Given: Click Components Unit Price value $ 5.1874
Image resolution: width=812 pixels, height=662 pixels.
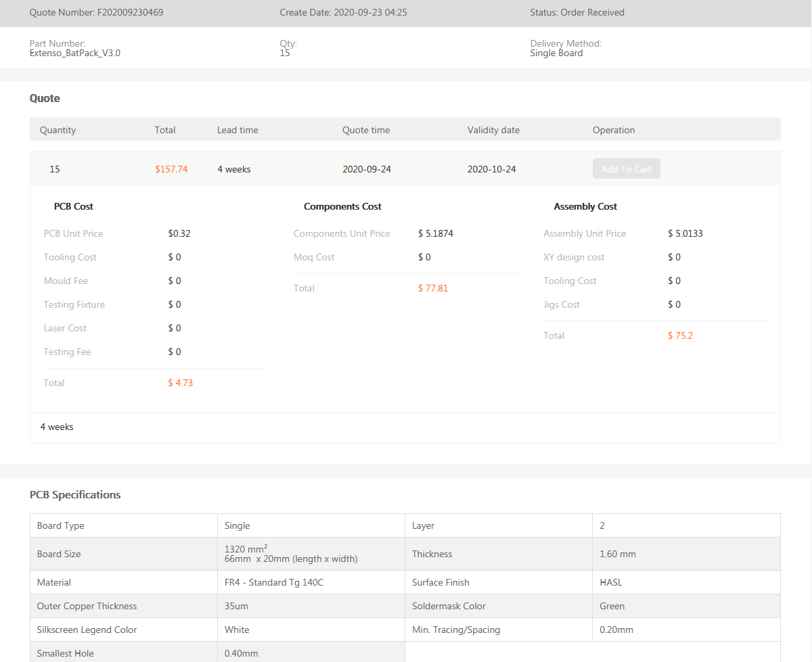Looking at the screenshot, I should pos(436,233).
